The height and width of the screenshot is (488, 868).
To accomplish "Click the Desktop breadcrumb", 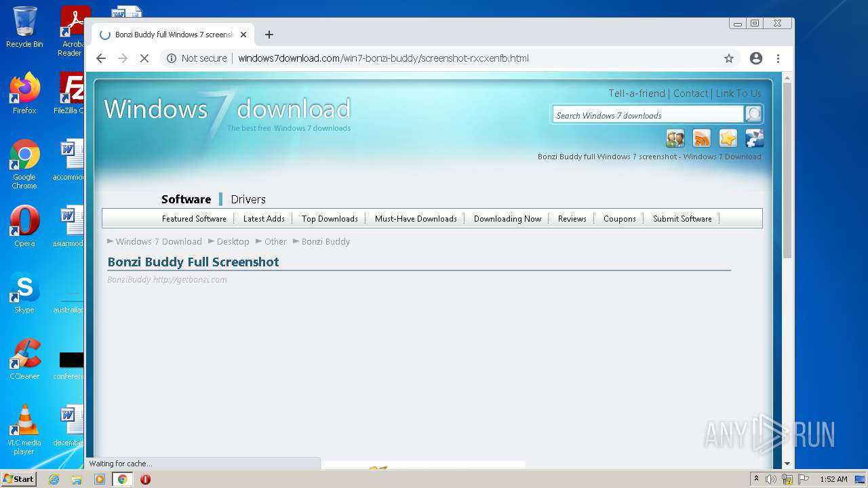I will pyautogui.click(x=233, y=241).
